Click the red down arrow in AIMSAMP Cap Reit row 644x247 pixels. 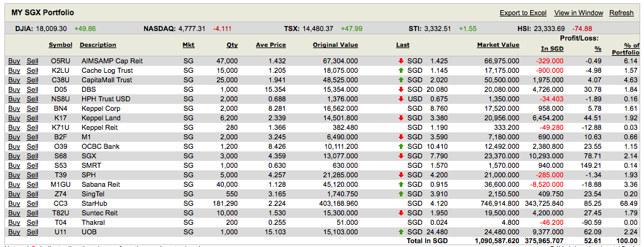pos(401,61)
